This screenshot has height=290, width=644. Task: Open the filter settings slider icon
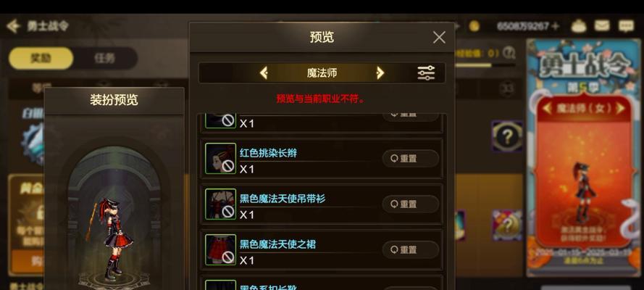[426, 73]
